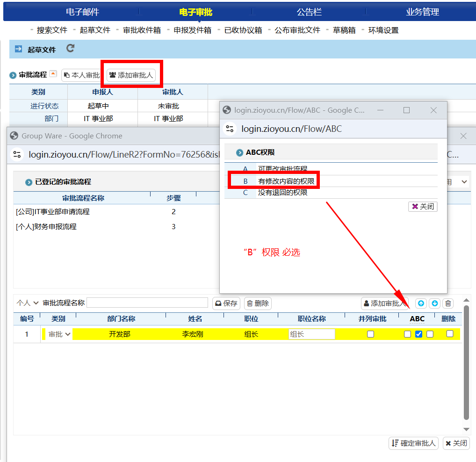Click site info icon in LineR2 address bar
The image size is (476, 462).
click(17, 154)
